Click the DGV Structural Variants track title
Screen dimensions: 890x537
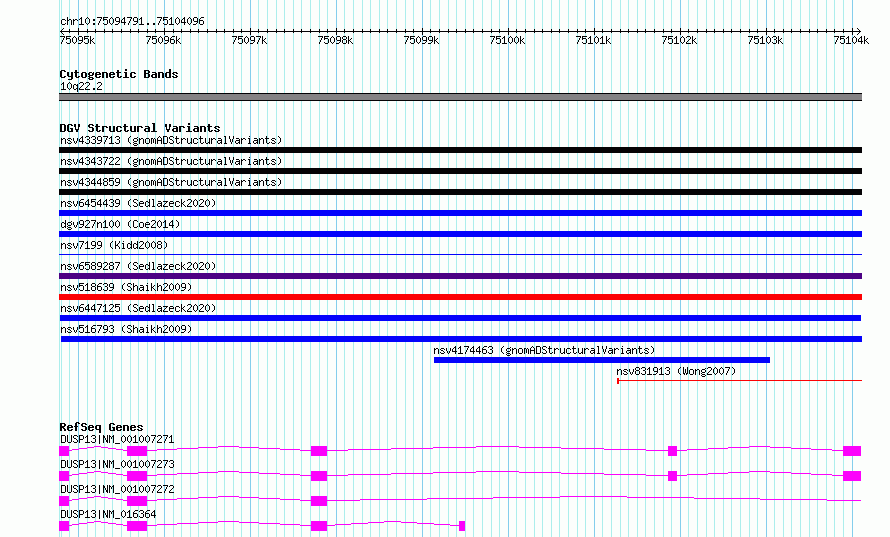click(x=140, y=128)
